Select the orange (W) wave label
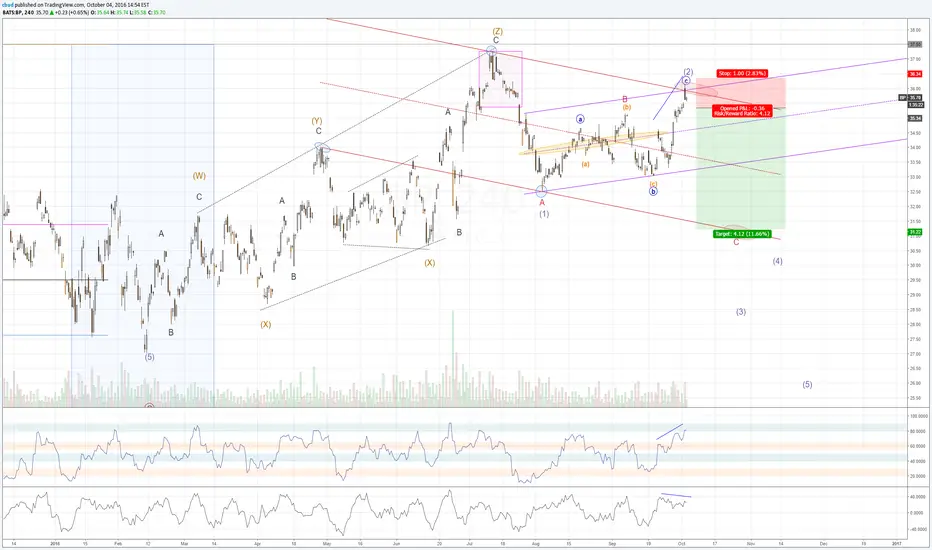The height and width of the screenshot is (550, 932). coord(199,176)
